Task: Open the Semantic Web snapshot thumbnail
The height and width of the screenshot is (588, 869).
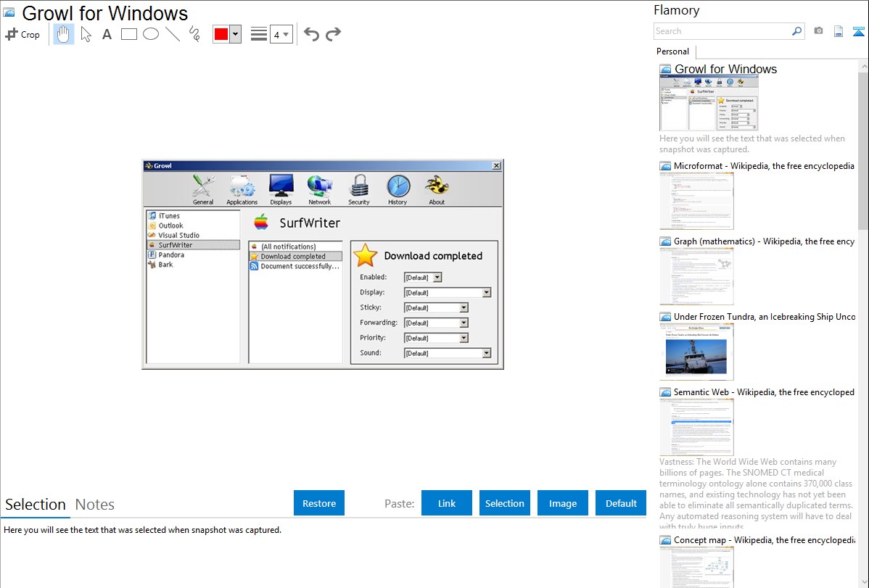Action: pos(696,427)
